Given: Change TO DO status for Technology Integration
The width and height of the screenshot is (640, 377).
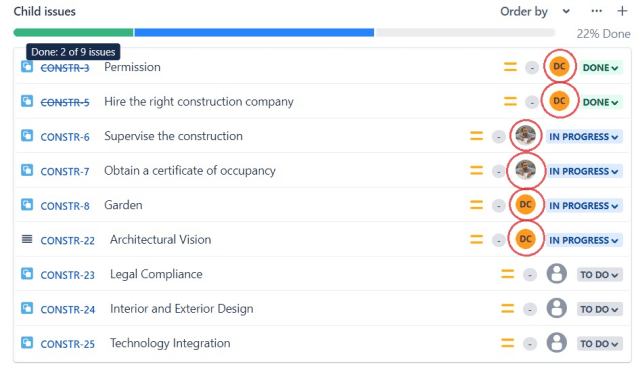Looking at the screenshot, I should tap(599, 344).
